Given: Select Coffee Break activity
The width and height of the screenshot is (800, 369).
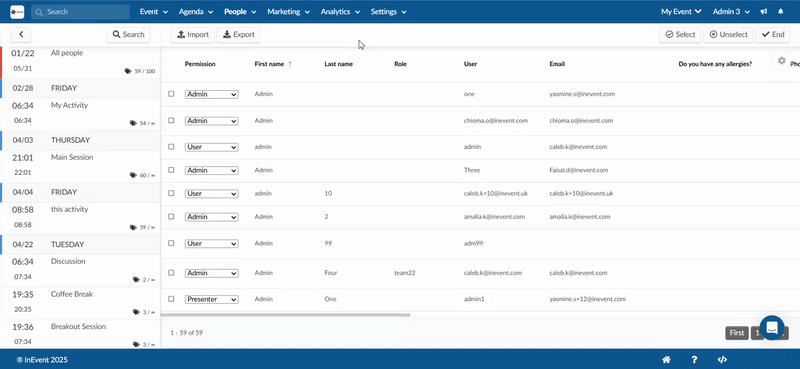Looking at the screenshot, I should pos(80,303).
